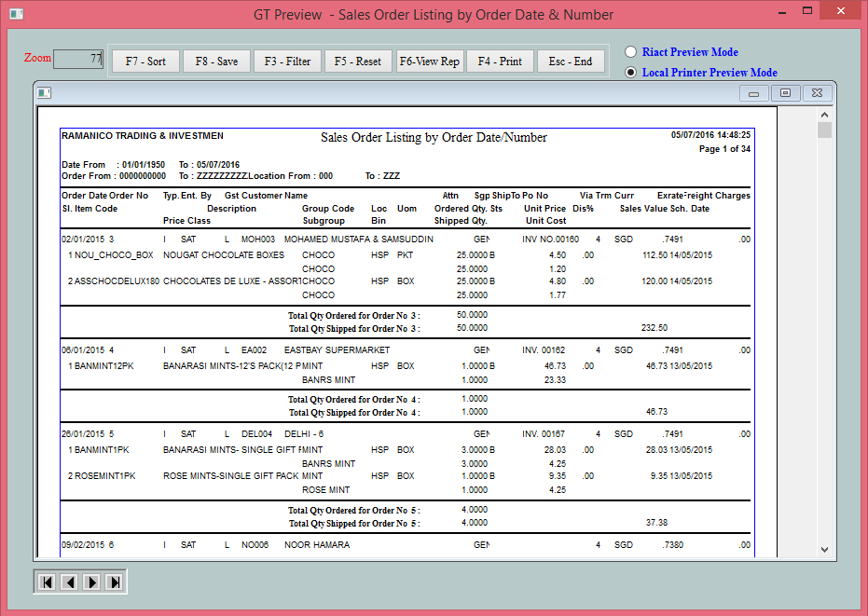Go to next page of report
Image resolution: width=868 pixels, height=616 pixels.
[91, 582]
